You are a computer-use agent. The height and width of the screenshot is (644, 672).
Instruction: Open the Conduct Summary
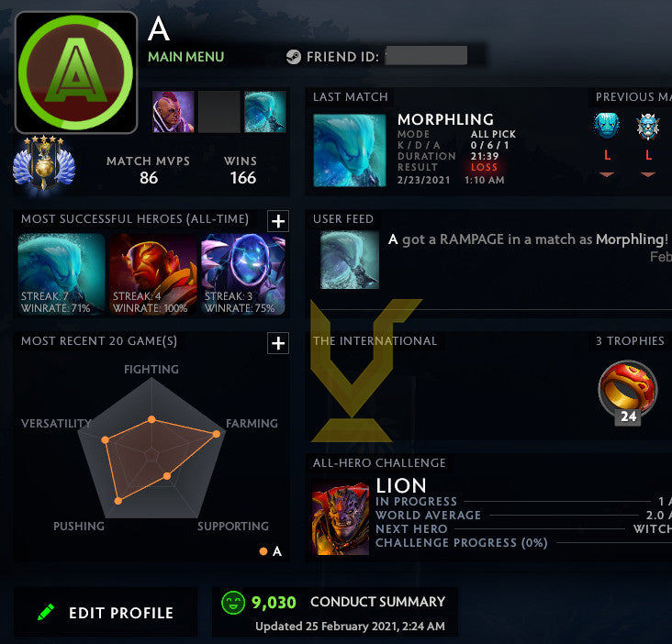[377, 602]
